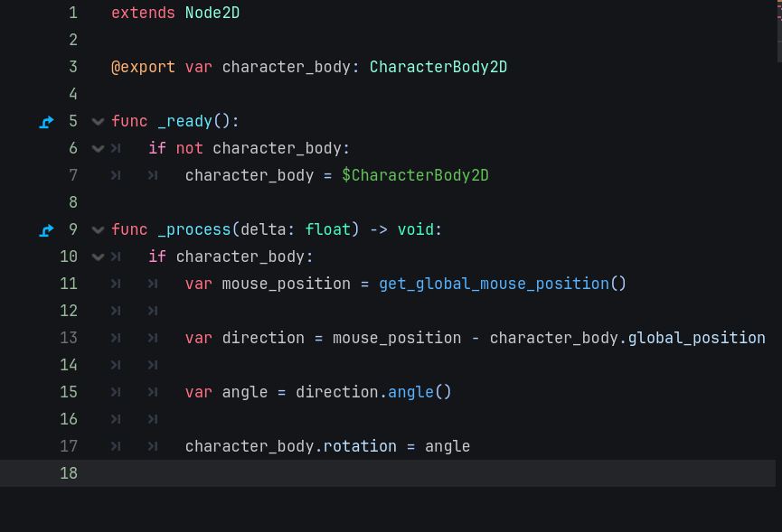
Task: Click line number 18 in the gutter
Action: pyautogui.click(x=68, y=473)
